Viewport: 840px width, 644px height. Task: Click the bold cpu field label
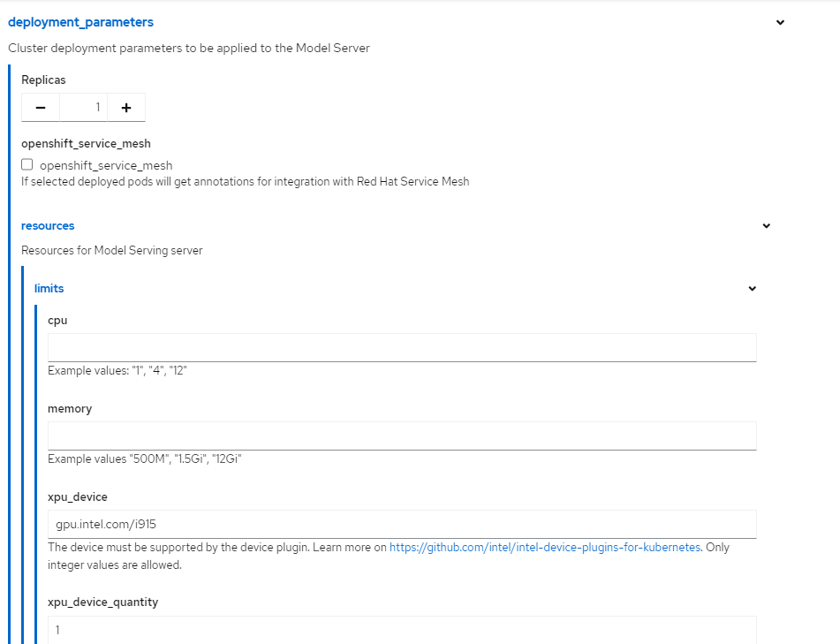[57, 321]
